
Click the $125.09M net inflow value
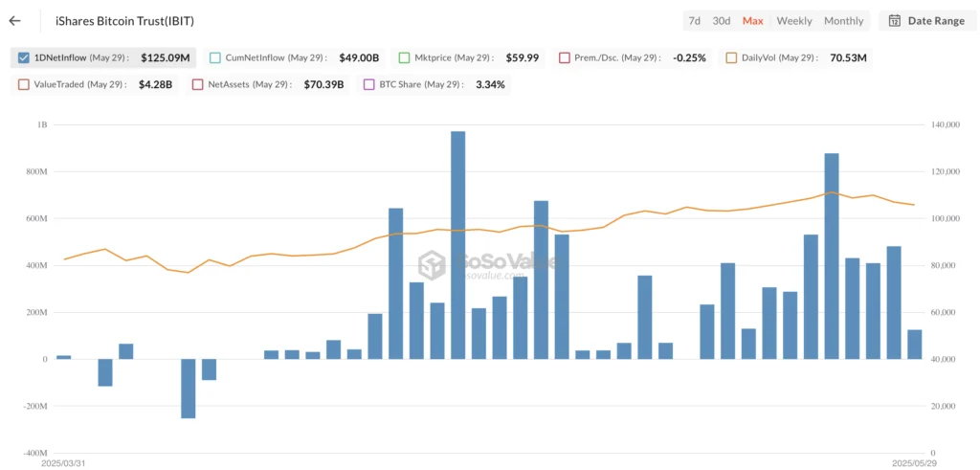pyautogui.click(x=165, y=58)
